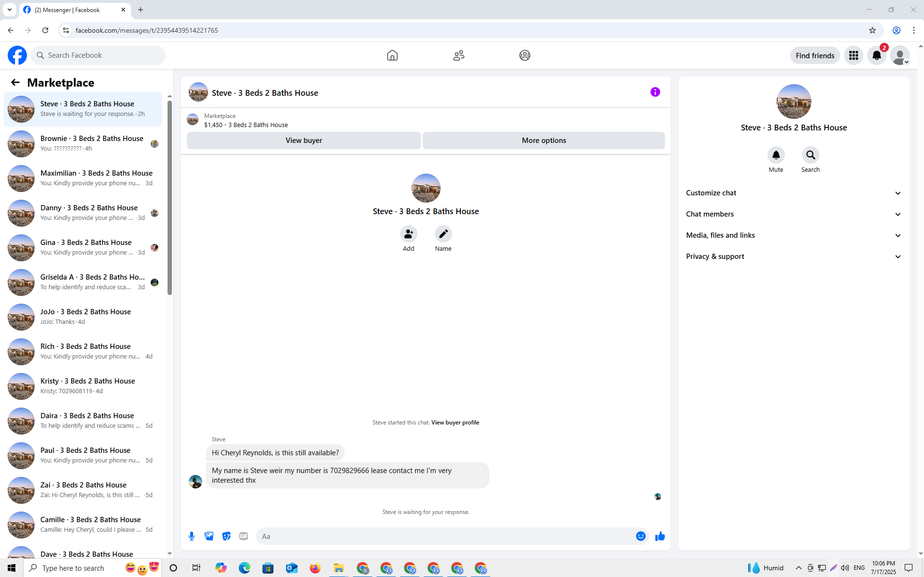Click the chat header listing thumbnail

pyautogui.click(x=198, y=92)
